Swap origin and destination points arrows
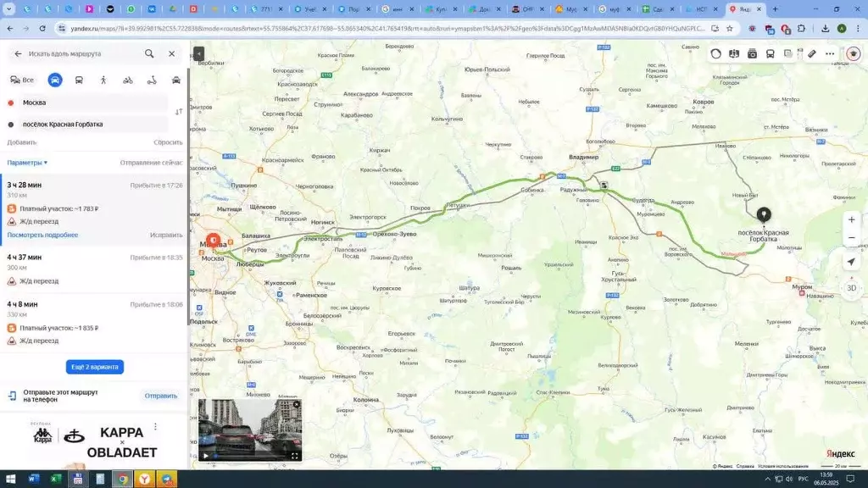The image size is (868, 488). pos(179,112)
